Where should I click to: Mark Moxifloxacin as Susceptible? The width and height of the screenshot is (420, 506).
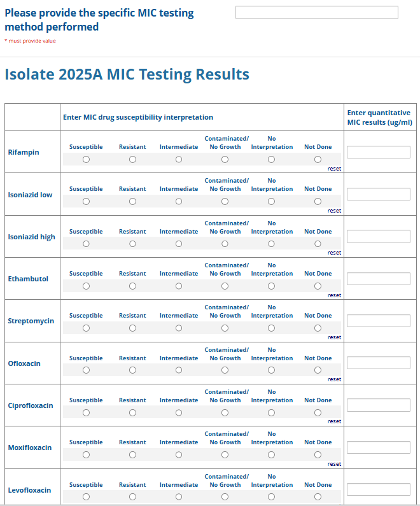pos(86,455)
